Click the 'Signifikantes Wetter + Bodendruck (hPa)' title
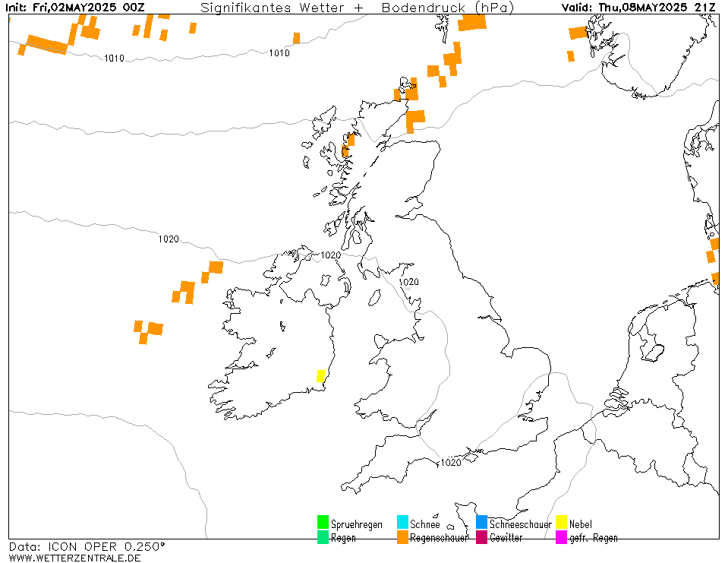Image resolution: width=728 pixels, height=563 pixels. point(357,8)
